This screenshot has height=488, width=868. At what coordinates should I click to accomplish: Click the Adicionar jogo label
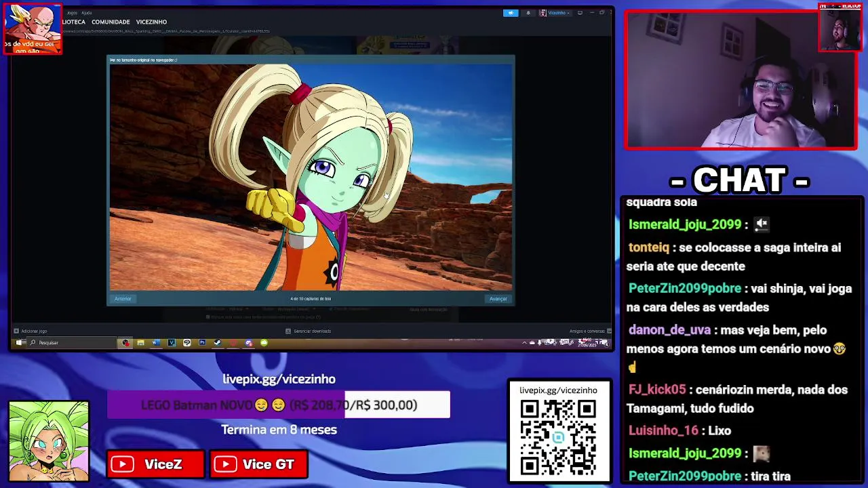tap(34, 331)
